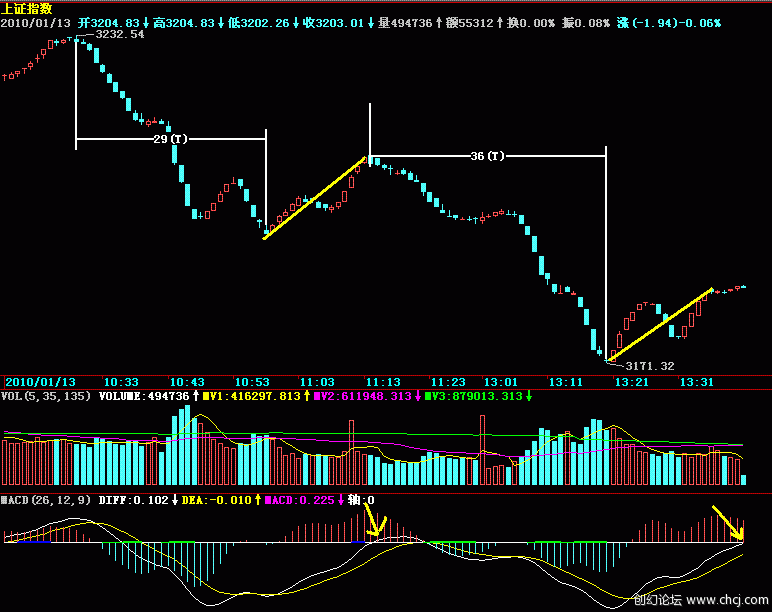Click the 29(T) period measurement label
Screen dimensions: 772x612
click(170, 139)
